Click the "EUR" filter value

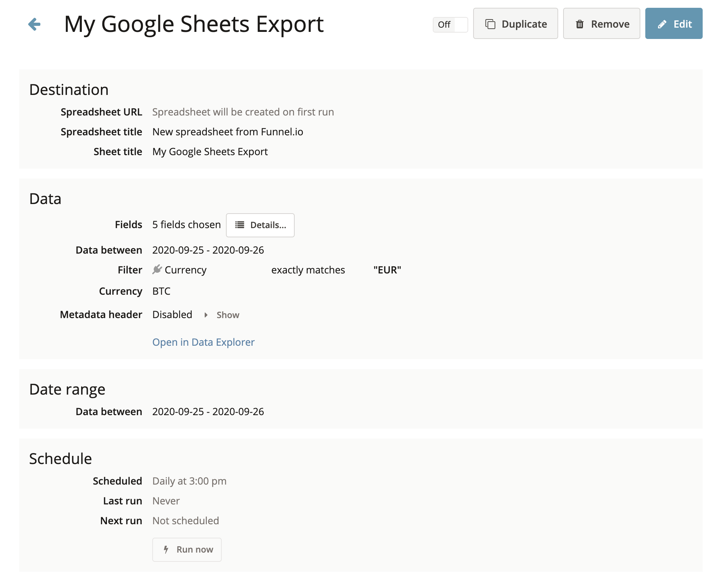(x=387, y=270)
